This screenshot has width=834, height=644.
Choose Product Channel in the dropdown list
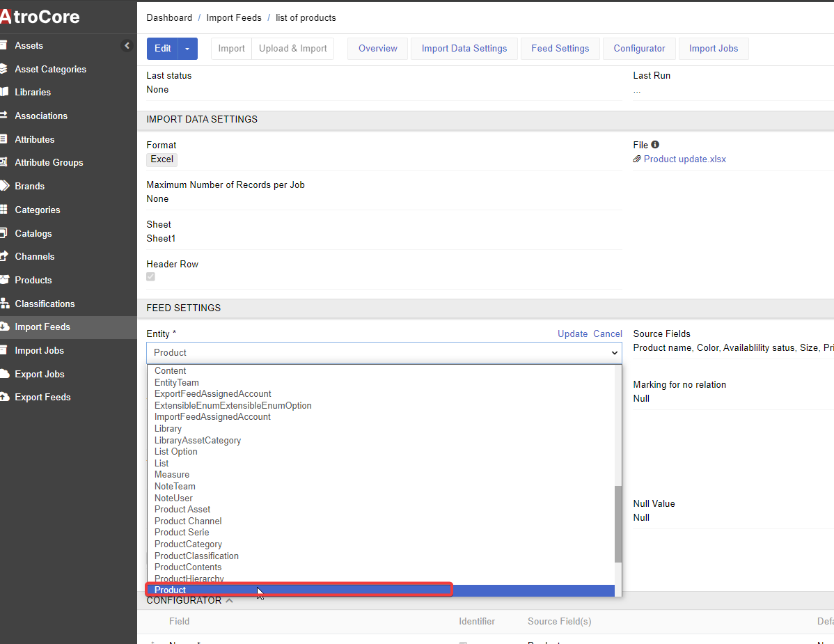tap(188, 521)
